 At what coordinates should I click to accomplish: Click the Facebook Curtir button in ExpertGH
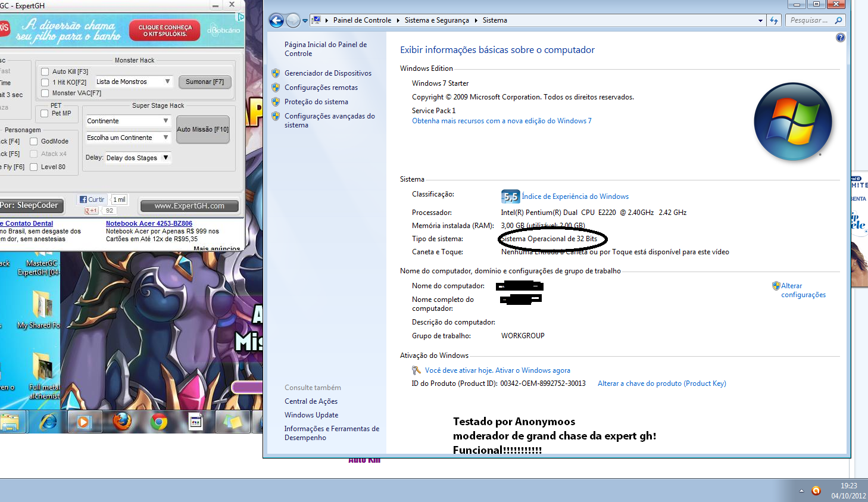(x=92, y=199)
